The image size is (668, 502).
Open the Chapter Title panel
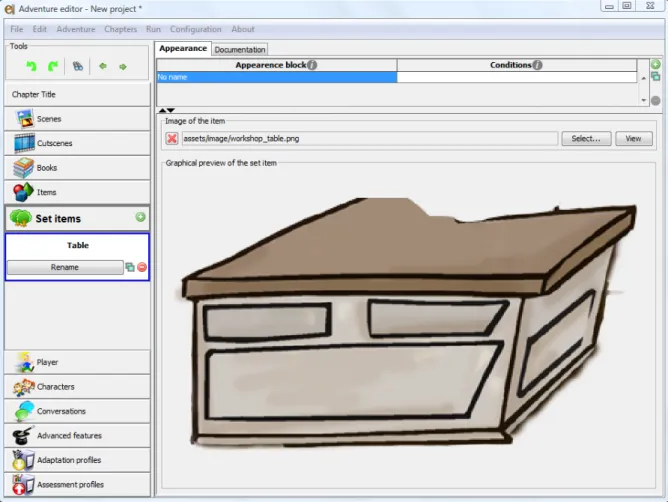[x=77, y=95]
